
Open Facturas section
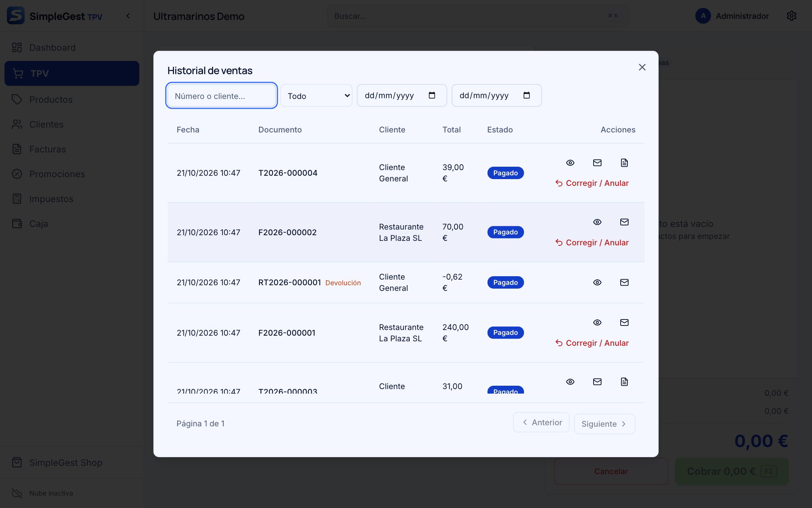(72, 149)
